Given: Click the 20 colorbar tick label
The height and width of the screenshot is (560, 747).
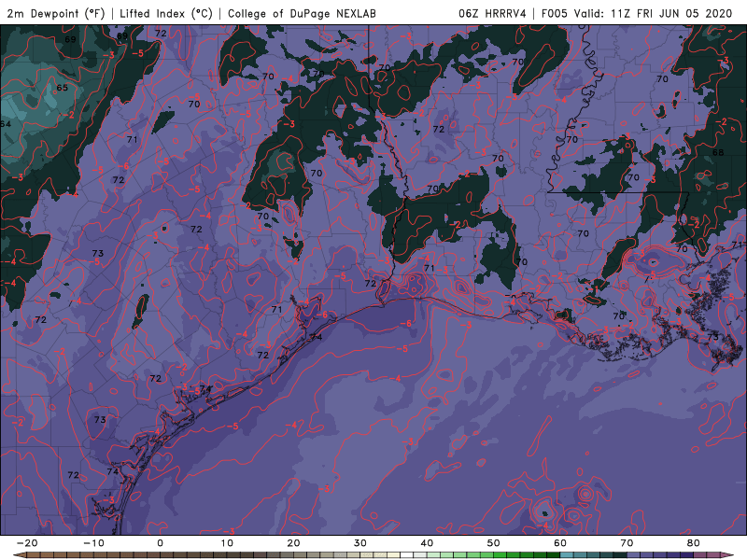Looking at the screenshot, I should (293, 543).
